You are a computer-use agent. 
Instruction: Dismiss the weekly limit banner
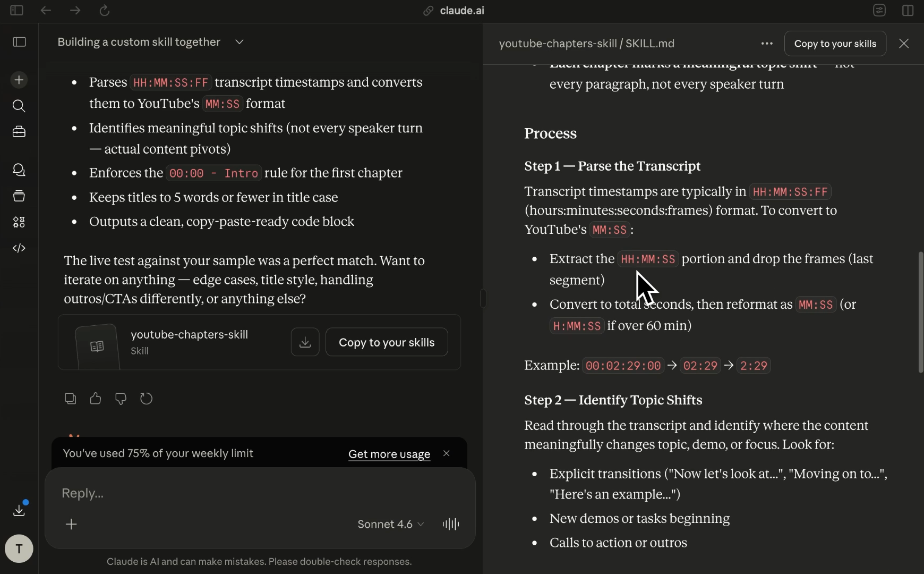pos(447,453)
